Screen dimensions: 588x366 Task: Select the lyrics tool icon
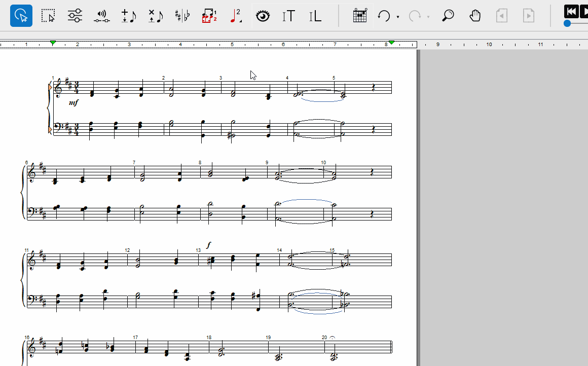click(x=315, y=16)
